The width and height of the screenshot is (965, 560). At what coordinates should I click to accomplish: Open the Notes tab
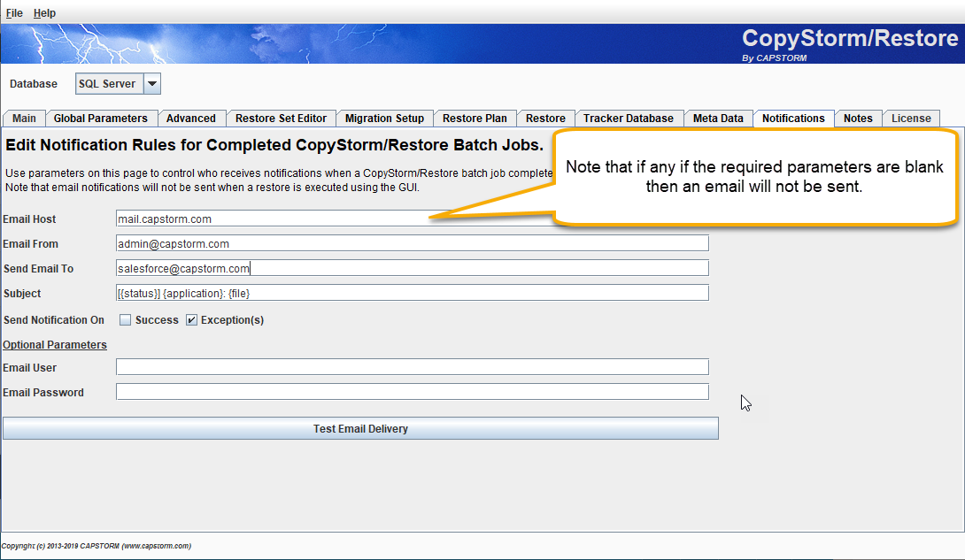point(859,119)
